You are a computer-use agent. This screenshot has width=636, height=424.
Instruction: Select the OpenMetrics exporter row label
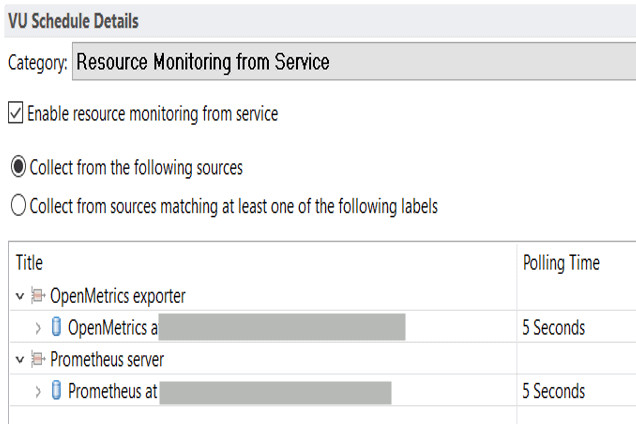pyautogui.click(x=117, y=296)
